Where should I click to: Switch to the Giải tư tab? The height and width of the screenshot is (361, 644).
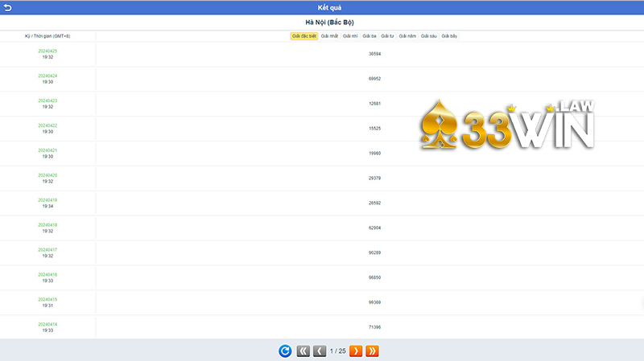click(387, 36)
